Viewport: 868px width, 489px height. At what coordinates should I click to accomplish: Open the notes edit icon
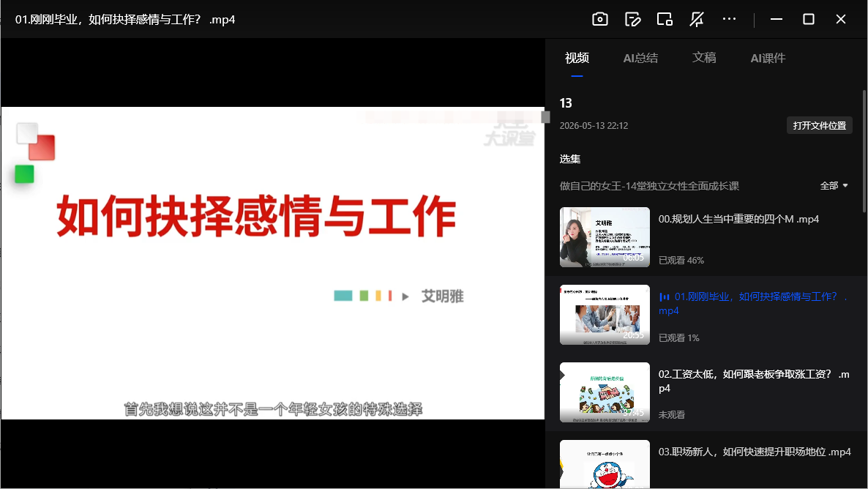[632, 19]
